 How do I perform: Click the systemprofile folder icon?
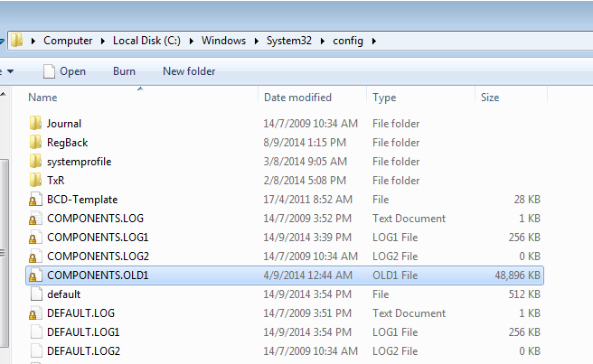pyautogui.click(x=35, y=161)
